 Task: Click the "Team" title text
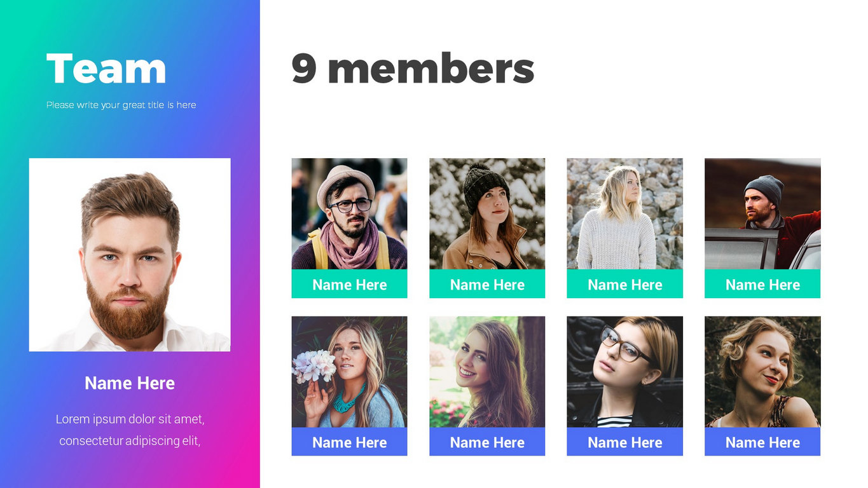coord(106,69)
